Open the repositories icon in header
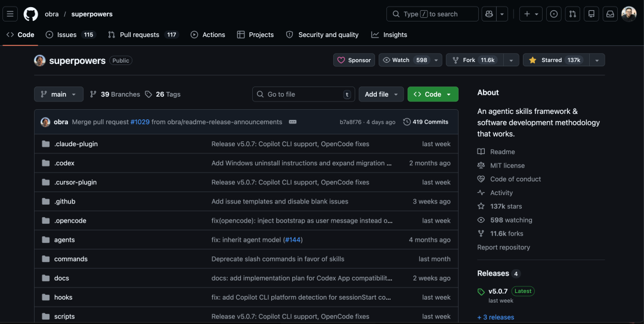The height and width of the screenshot is (324, 644). pos(592,14)
